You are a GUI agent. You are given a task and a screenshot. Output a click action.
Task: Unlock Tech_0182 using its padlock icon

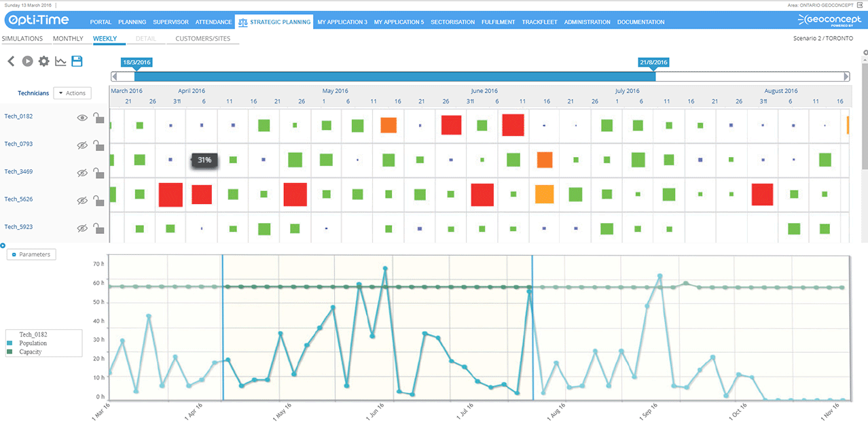click(99, 118)
